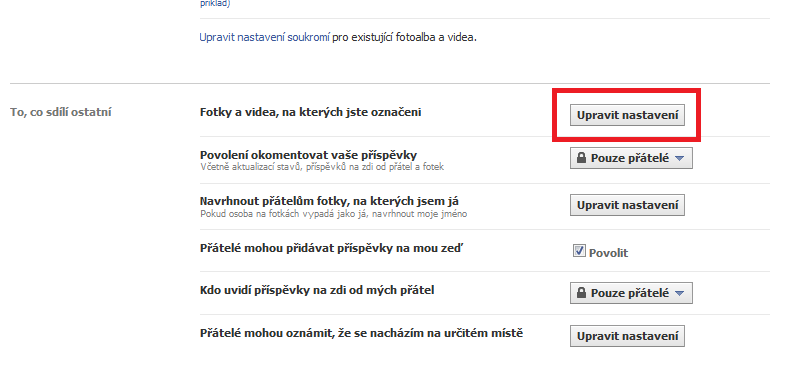Click Upravit nastavení for tagged photos and videos
Screen dimensions: 797x383
click(x=627, y=115)
